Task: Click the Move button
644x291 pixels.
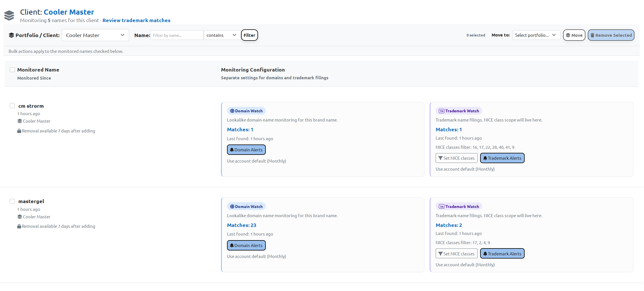Action: [x=574, y=35]
